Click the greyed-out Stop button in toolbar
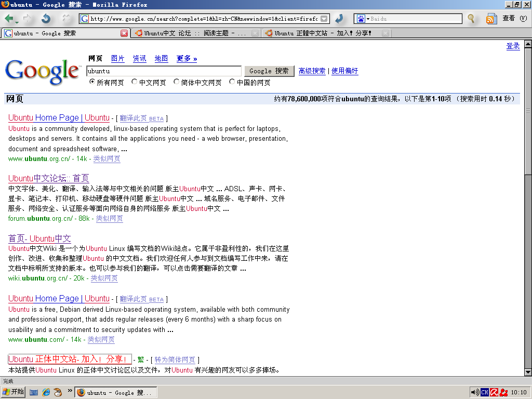This screenshot has height=399, width=532. (x=66, y=18)
